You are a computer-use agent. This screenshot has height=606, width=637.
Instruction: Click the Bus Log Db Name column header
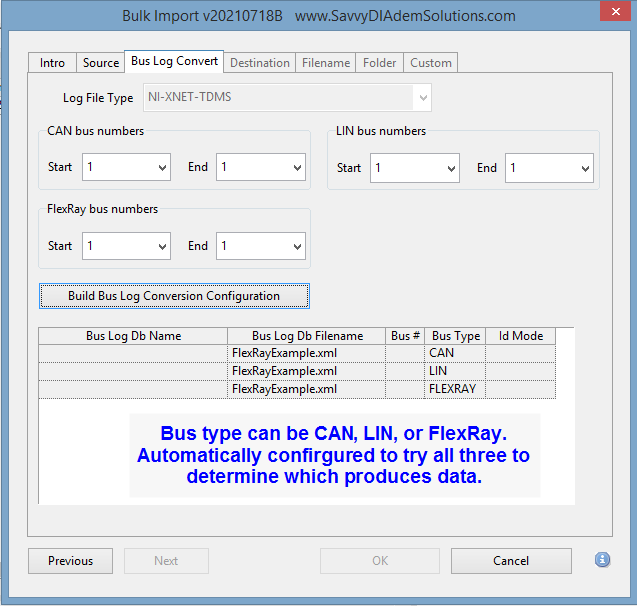pos(133,336)
